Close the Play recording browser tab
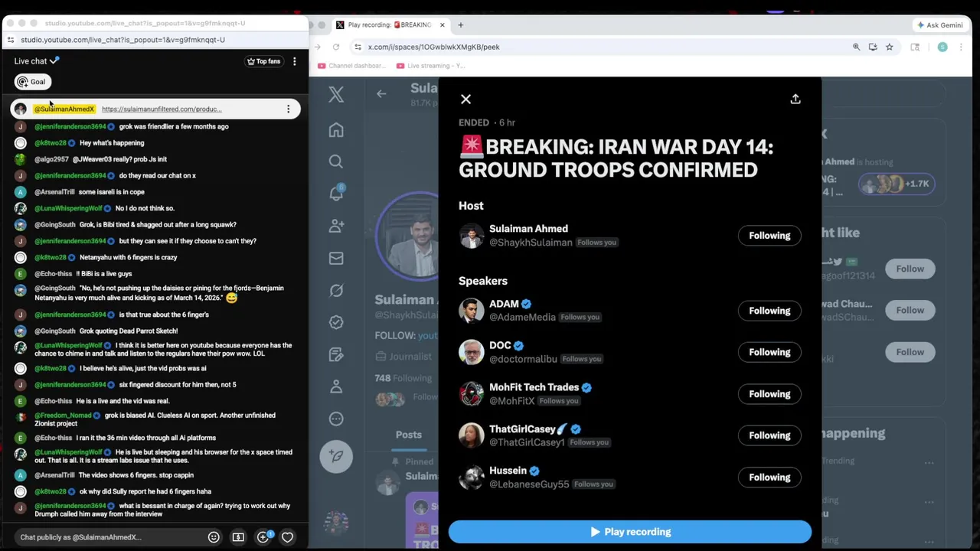The width and height of the screenshot is (980, 551). pyautogui.click(x=442, y=25)
